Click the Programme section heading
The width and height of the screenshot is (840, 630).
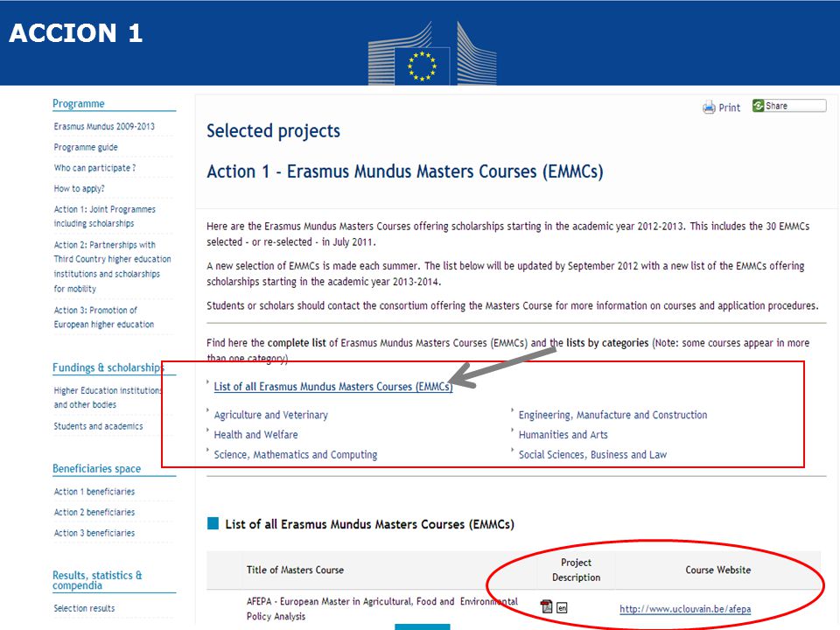78,103
